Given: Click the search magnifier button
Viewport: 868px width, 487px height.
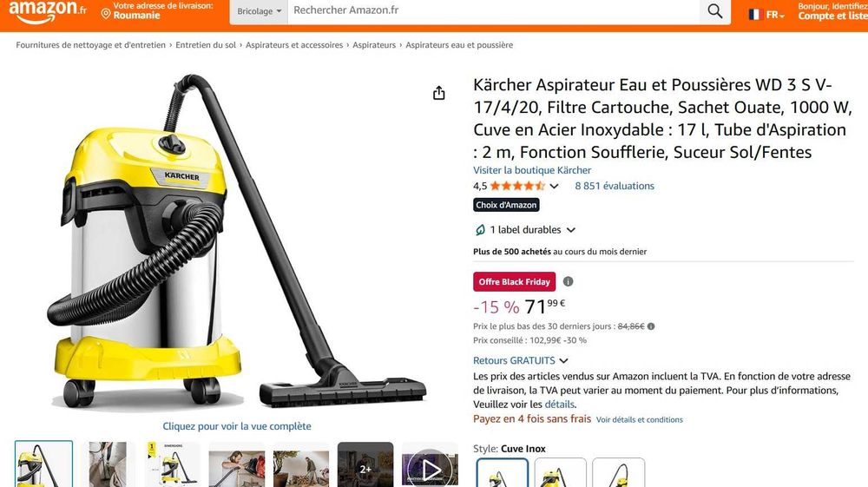Looking at the screenshot, I should (x=714, y=11).
